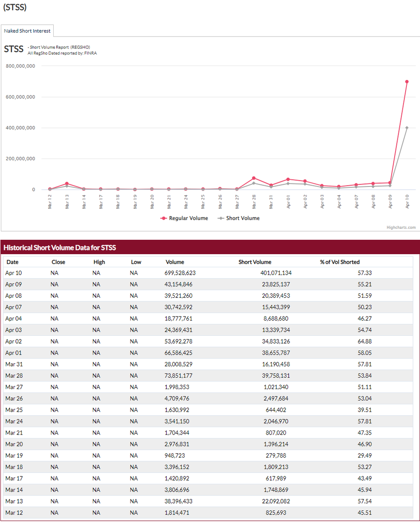Click the Mar 28 Regular Volume chart point
This screenshot has width=420, height=524.
(254, 178)
